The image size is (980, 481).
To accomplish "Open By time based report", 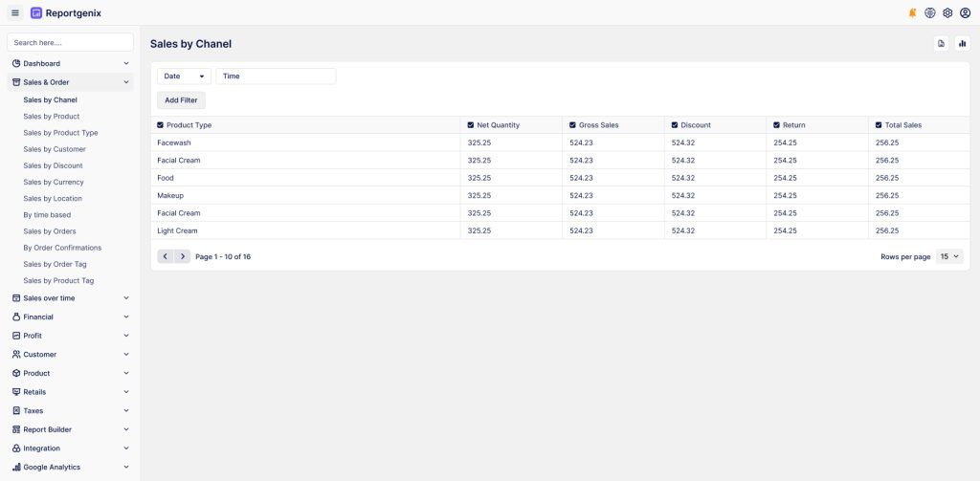I will coord(47,215).
